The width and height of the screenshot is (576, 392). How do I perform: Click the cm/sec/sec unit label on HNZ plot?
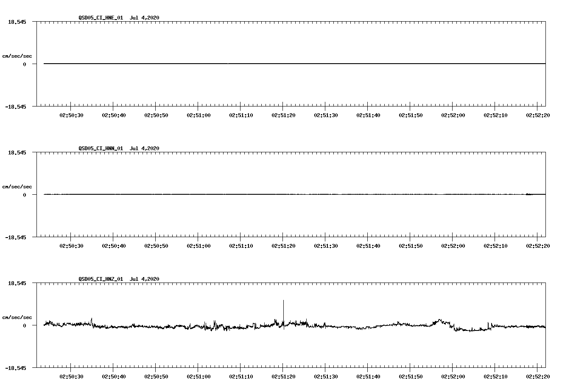coord(17,317)
